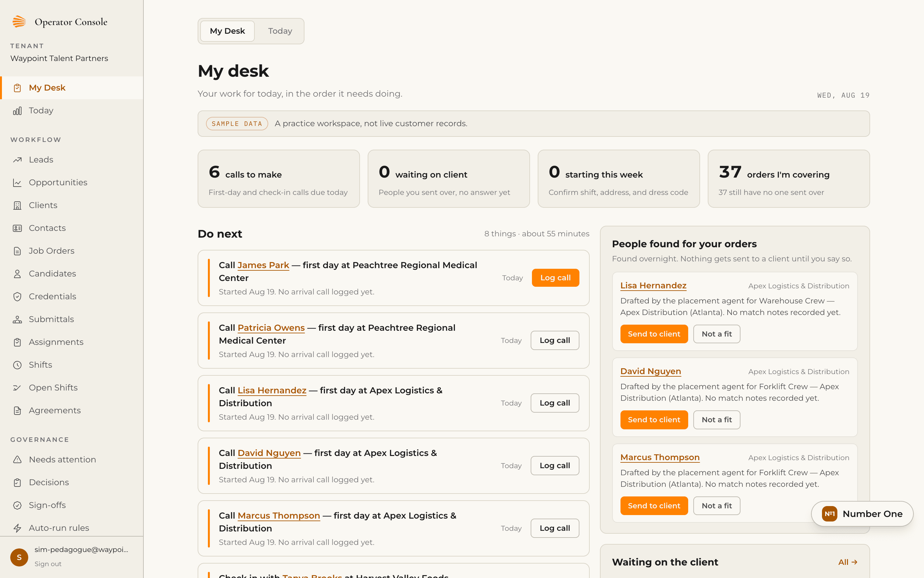Open Marcus Thompson in People found panel
924x578 pixels.
660,458
